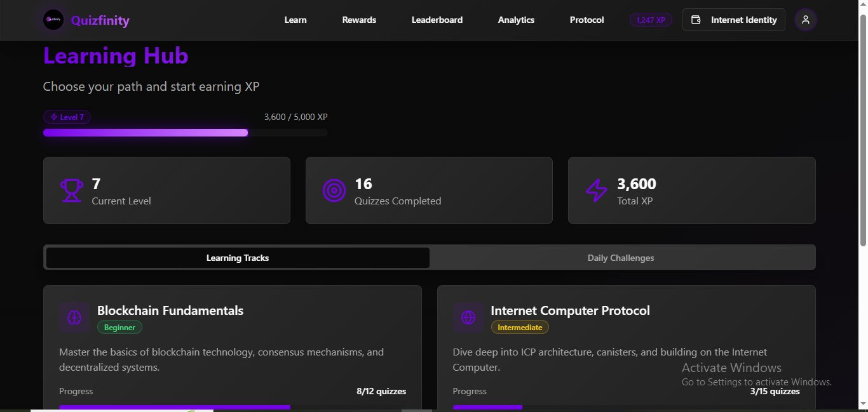
Task: Switch to the Daily Challenges tab
Action: coord(621,258)
